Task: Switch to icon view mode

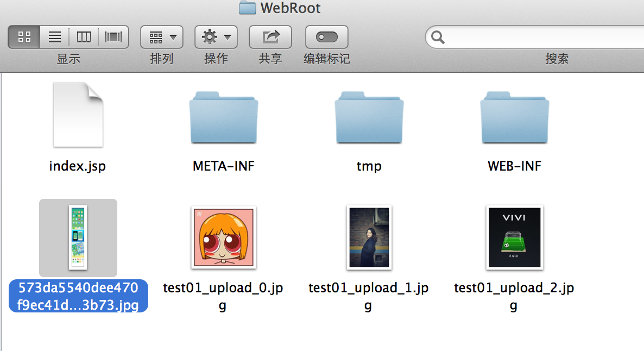Action: coord(24,37)
